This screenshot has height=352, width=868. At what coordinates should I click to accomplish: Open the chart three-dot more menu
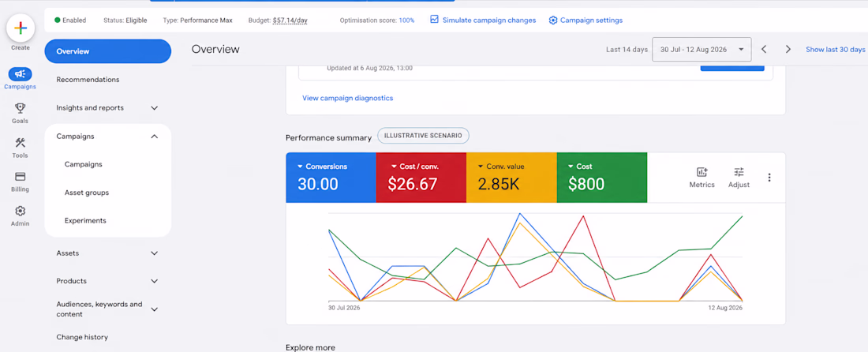769,178
